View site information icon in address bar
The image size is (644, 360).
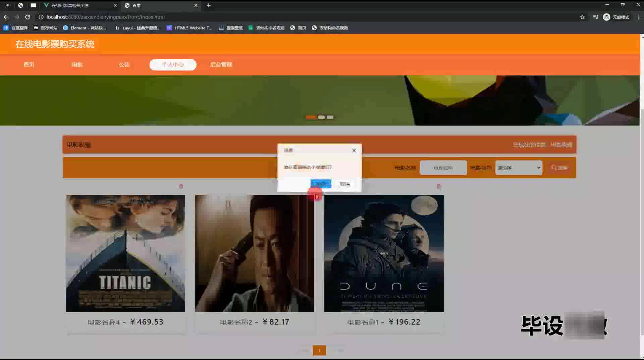41,17
